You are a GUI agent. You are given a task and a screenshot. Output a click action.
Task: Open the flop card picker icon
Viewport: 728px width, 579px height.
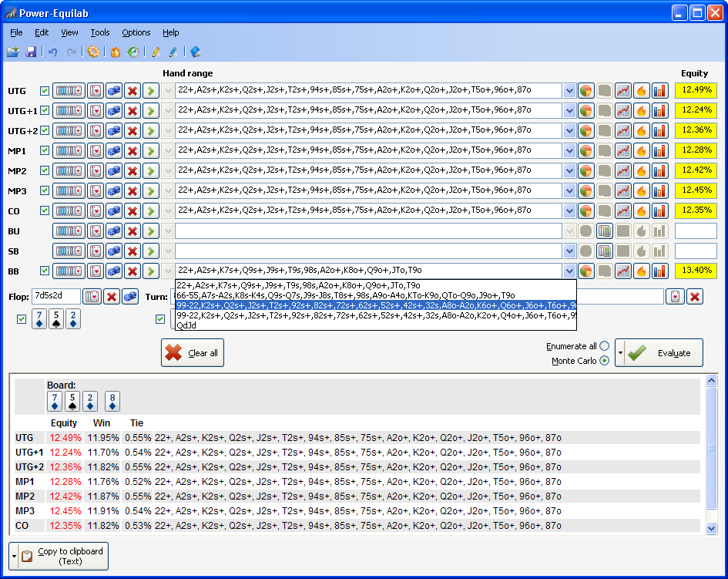click(x=92, y=297)
